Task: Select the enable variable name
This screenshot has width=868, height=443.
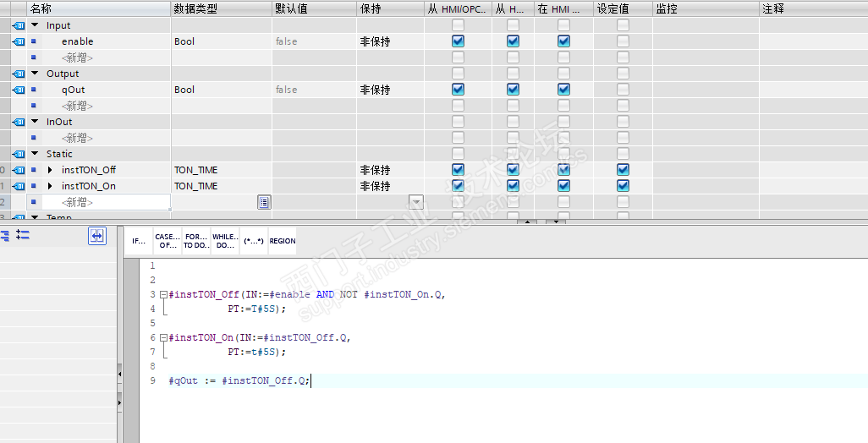Action: pyautogui.click(x=78, y=42)
